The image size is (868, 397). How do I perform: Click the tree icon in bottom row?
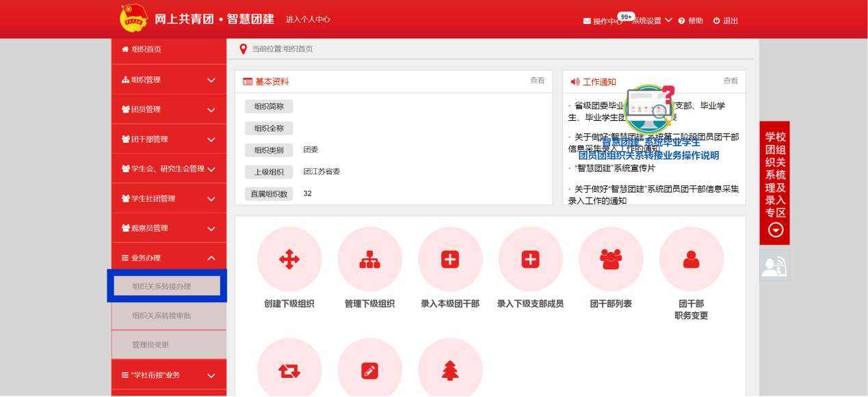click(x=450, y=370)
